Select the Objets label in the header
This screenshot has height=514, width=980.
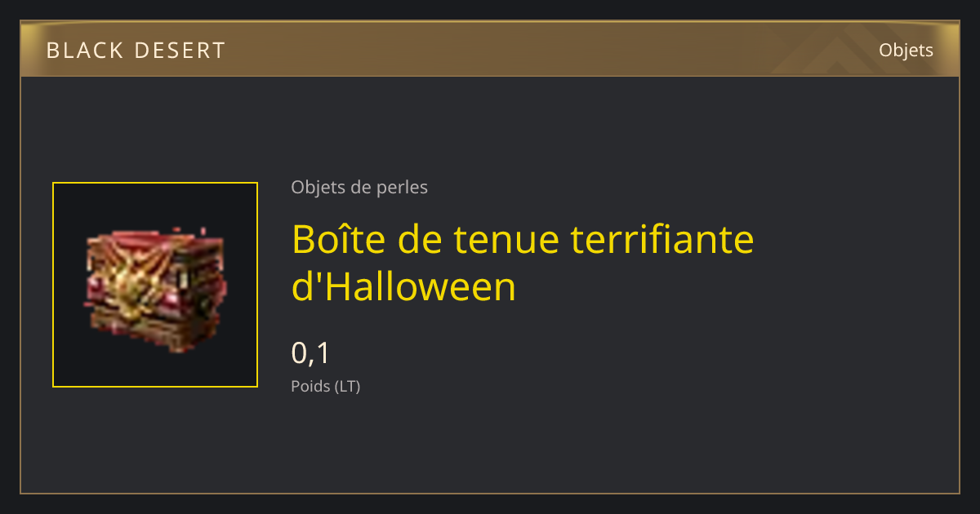pos(906,50)
